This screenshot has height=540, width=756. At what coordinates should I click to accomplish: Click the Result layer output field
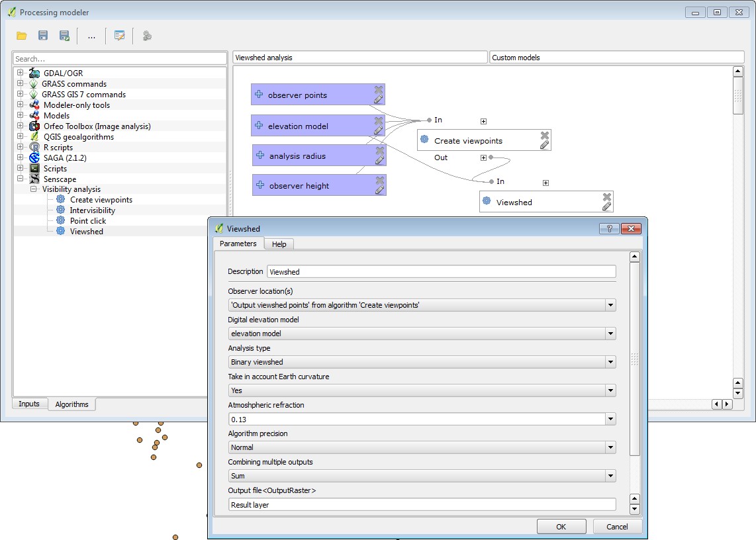422,504
